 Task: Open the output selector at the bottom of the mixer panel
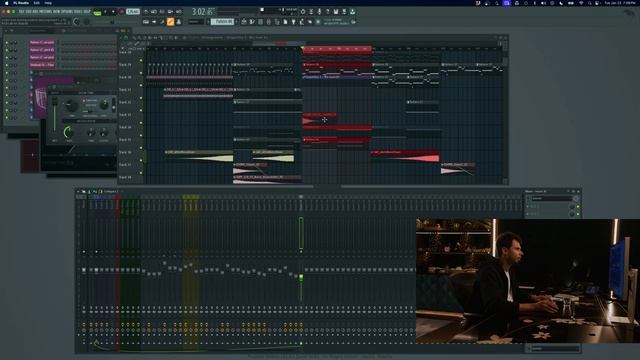tap(555, 348)
